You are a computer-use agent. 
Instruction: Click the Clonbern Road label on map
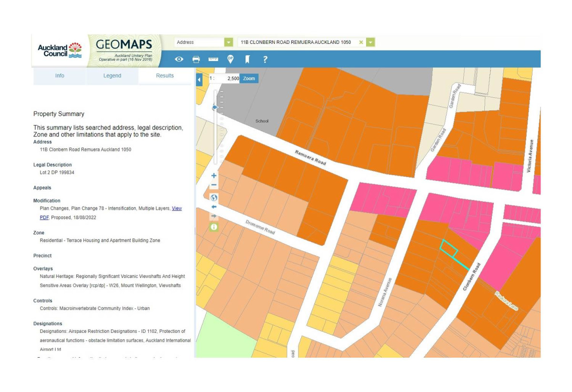(471, 277)
